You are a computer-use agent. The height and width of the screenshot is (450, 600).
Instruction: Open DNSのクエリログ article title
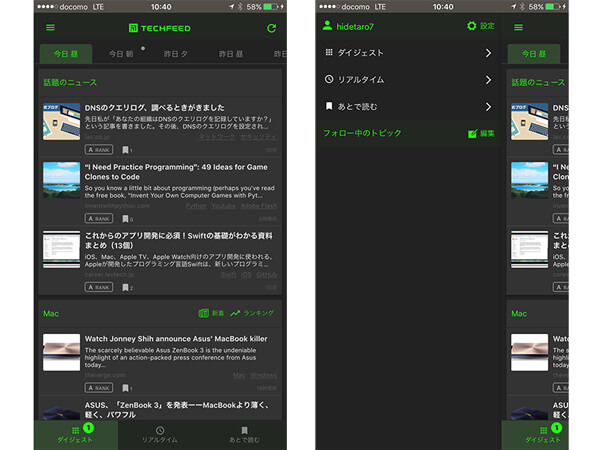154,108
